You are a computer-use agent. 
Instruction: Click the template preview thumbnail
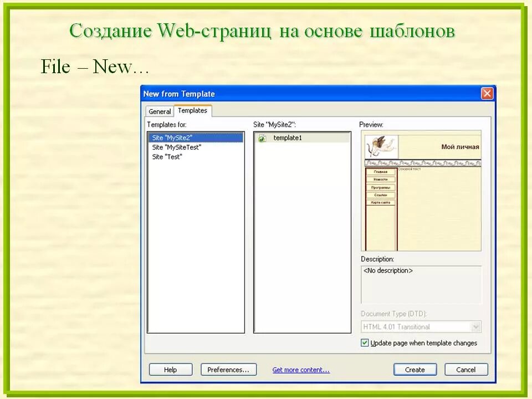pyautogui.click(x=421, y=191)
